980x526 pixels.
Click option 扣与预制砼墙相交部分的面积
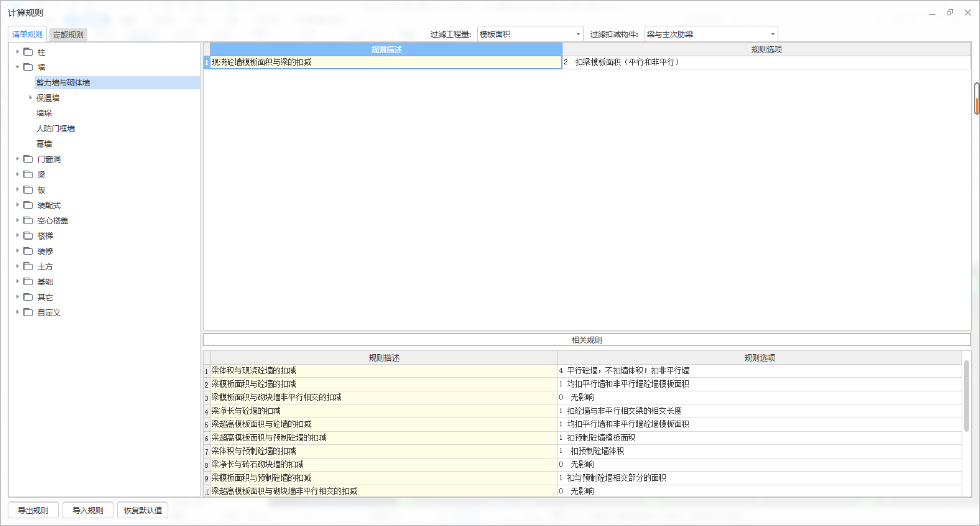pos(759,478)
